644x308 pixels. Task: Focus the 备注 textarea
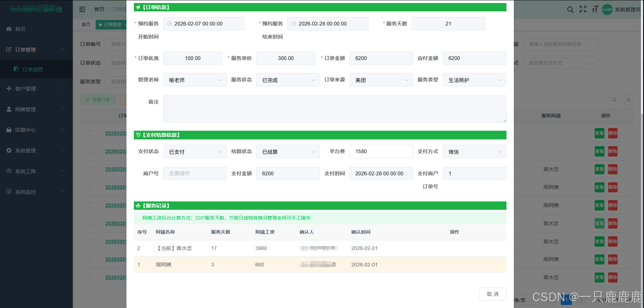(x=335, y=109)
